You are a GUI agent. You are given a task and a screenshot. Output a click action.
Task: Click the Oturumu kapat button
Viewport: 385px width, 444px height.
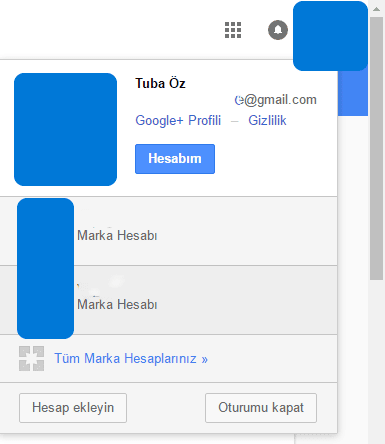(x=261, y=408)
